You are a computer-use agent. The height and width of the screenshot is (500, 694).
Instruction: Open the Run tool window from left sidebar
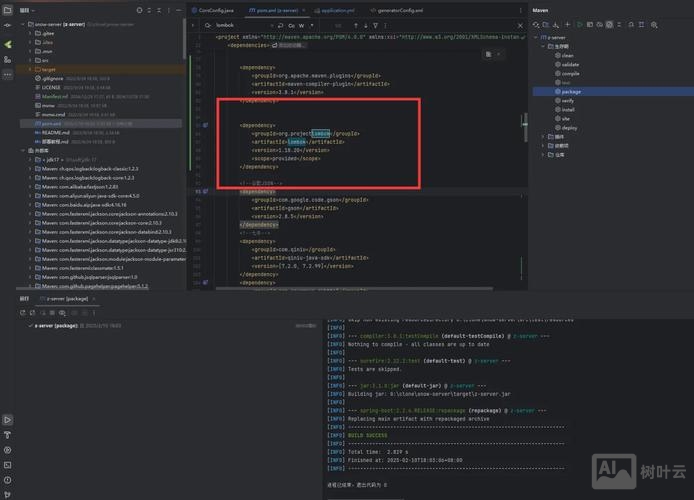coord(8,421)
